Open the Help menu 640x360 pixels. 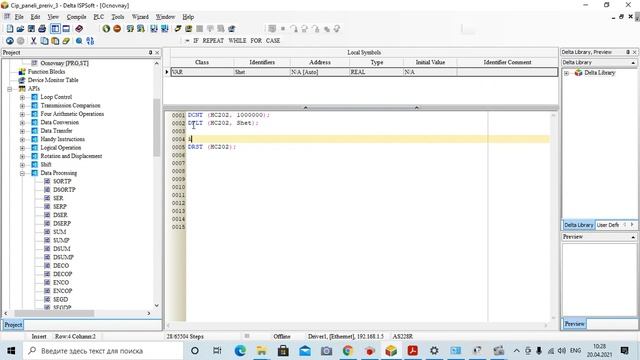(188, 17)
